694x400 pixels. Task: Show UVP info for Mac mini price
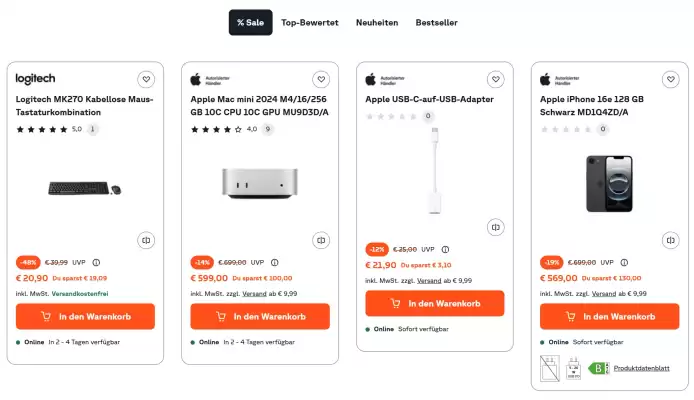pyautogui.click(x=274, y=262)
